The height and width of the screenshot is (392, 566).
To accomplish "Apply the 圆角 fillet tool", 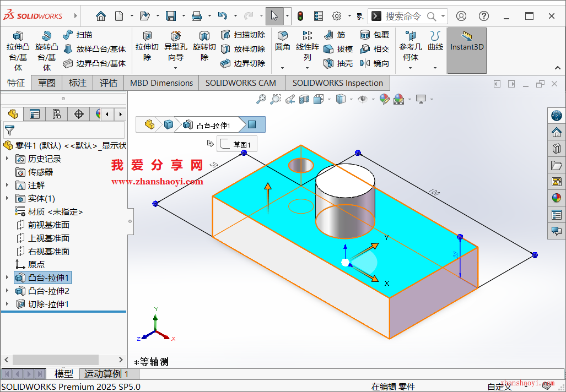I will click(282, 41).
